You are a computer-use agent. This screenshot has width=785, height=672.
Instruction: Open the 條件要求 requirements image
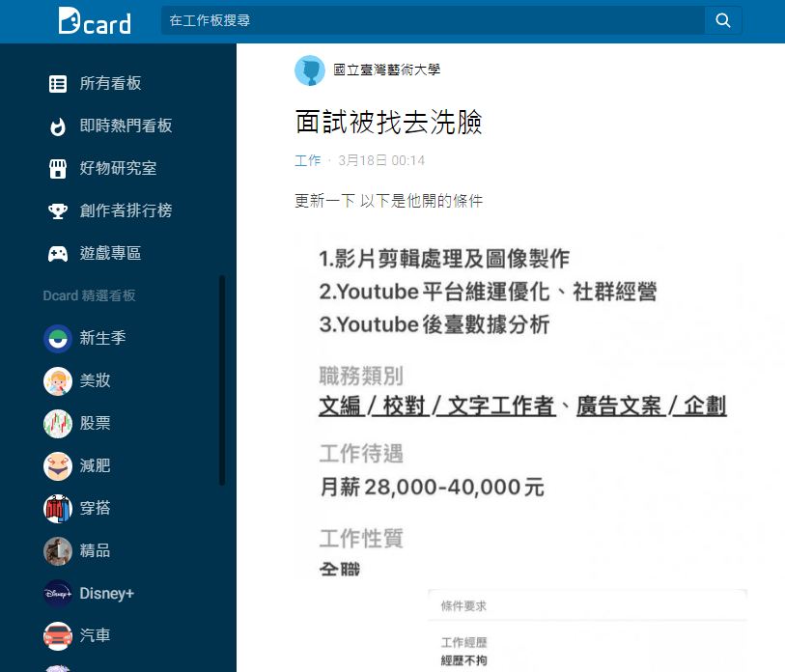[588, 630]
